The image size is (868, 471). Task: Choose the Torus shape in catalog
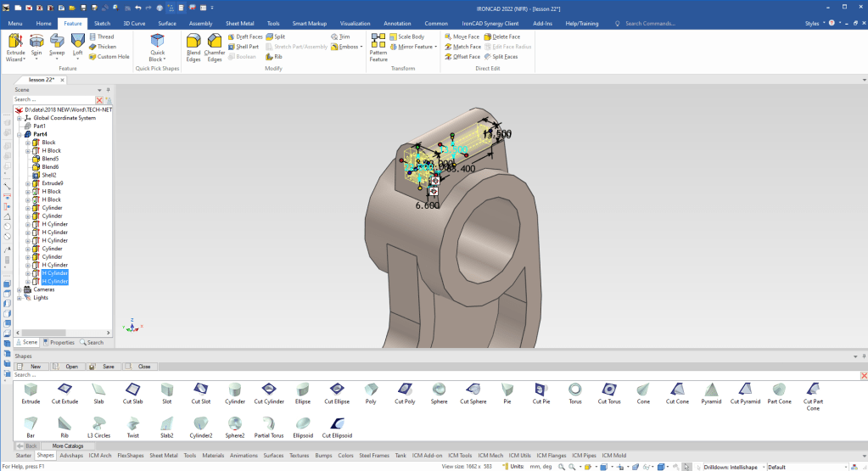coord(575,391)
